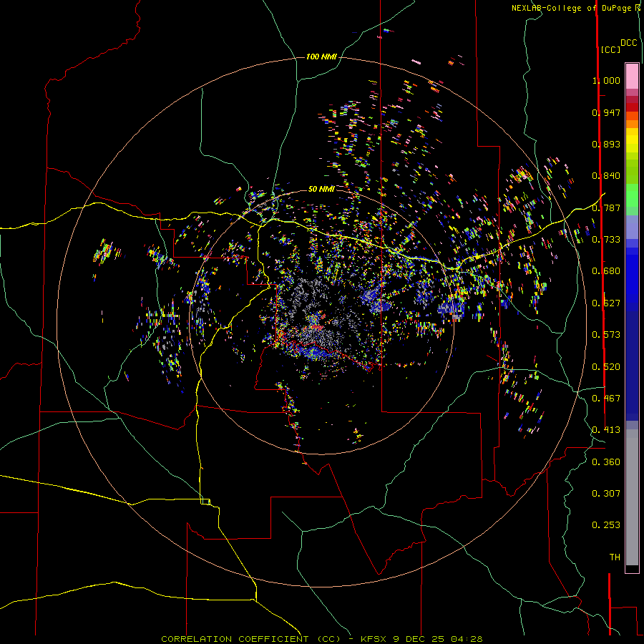Click the 0.627 scale value
This screenshot has height=644, width=644.
(606, 303)
